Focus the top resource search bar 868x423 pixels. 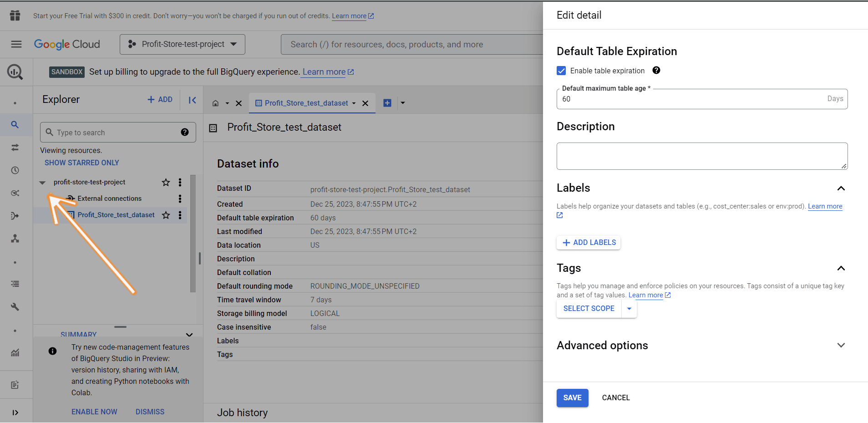[411, 44]
